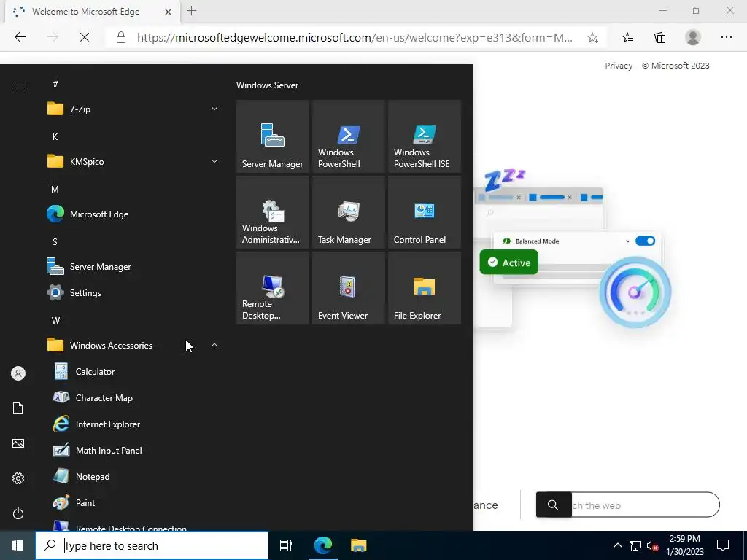Image resolution: width=747 pixels, height=560 pixels.
Task: Add this page to favorites star
Action: [x=592, y=38]
